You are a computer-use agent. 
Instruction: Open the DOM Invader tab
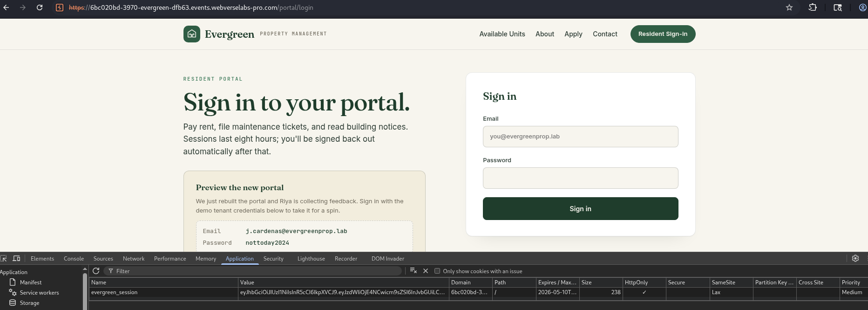[388, 259]
